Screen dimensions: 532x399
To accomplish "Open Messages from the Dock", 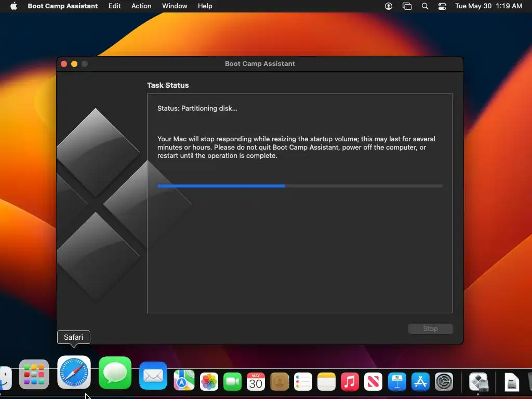I will tap(115, 373).
